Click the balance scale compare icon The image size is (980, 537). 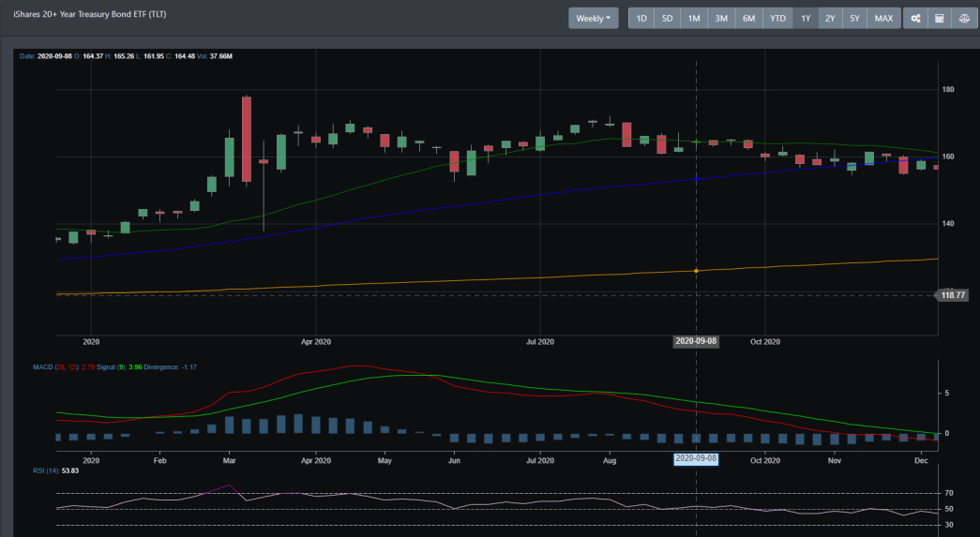coord(964,18)
